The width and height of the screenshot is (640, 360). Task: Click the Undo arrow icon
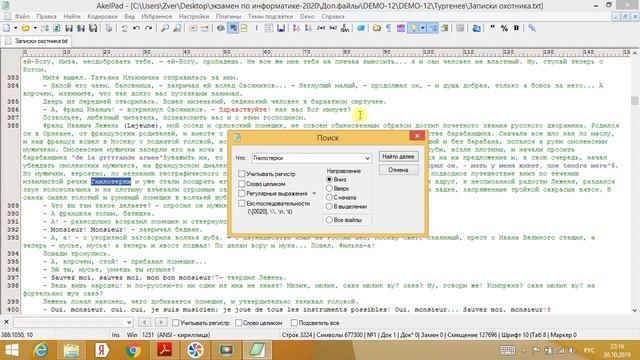pyautogui.click(x=136, y=28)
